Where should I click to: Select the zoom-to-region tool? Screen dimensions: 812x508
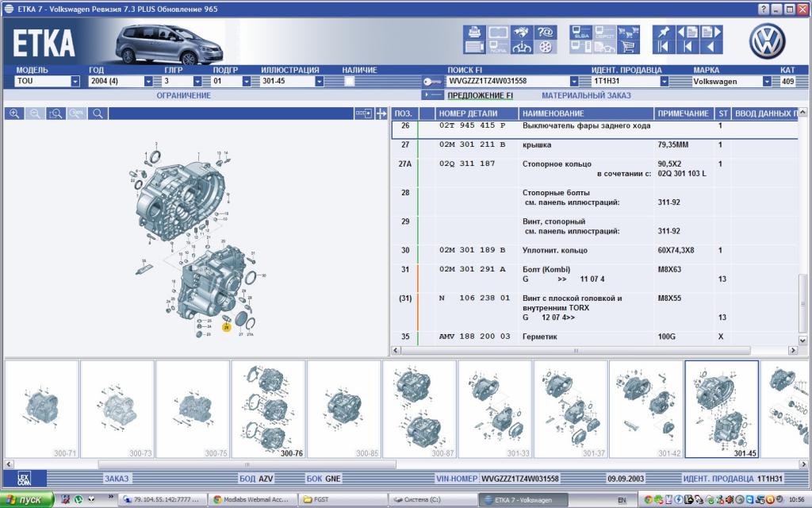coord(56,114)
